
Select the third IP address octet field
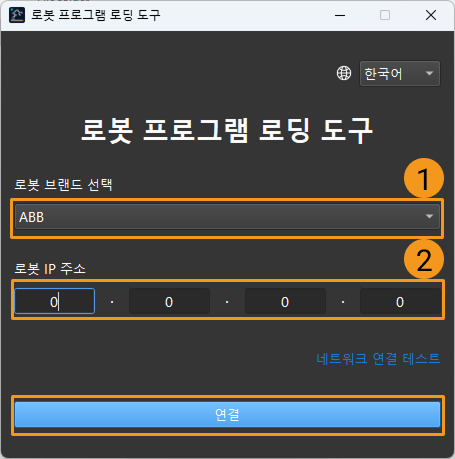pyautogui.click(x=285, y=301)
